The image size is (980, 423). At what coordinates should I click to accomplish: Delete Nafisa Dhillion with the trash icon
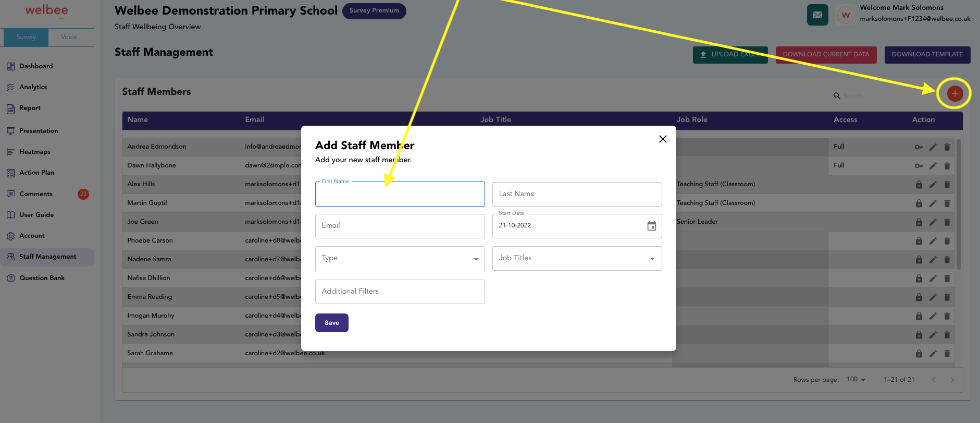click(947, 279)
